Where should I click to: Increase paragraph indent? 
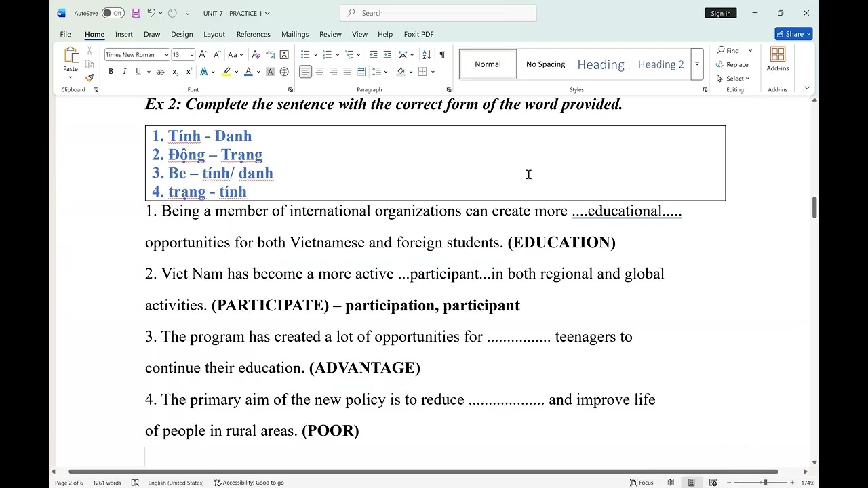(387, 54)
